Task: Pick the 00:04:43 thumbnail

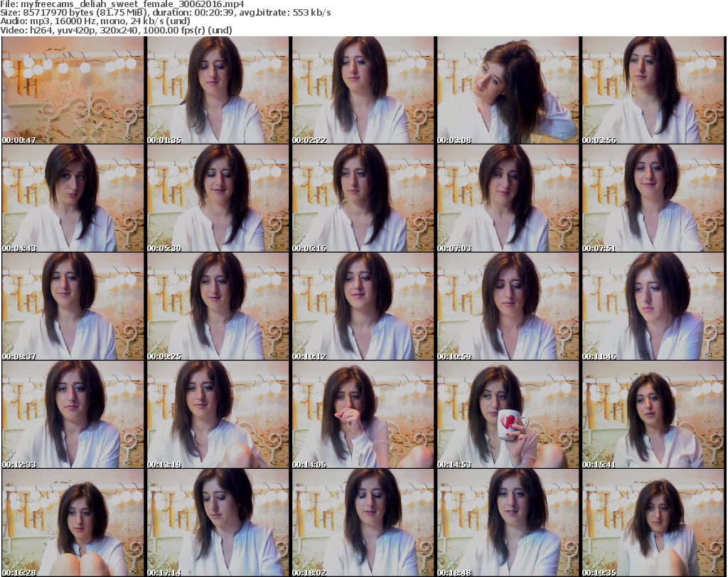Action: [73, 198]
